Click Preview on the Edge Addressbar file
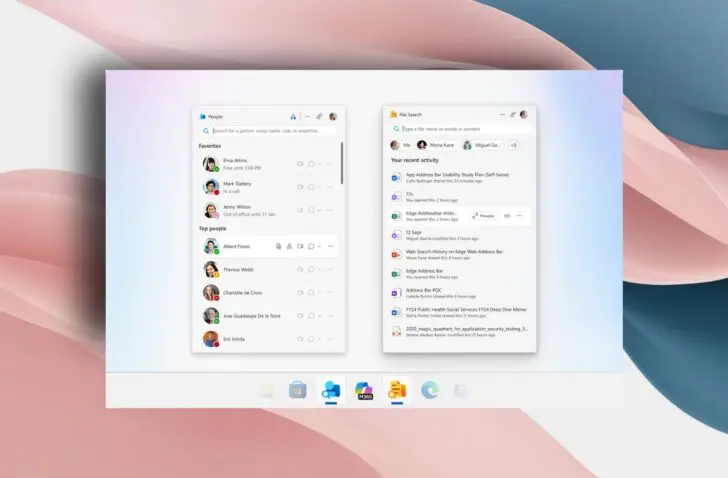728x478 pixels. [483, 216]
